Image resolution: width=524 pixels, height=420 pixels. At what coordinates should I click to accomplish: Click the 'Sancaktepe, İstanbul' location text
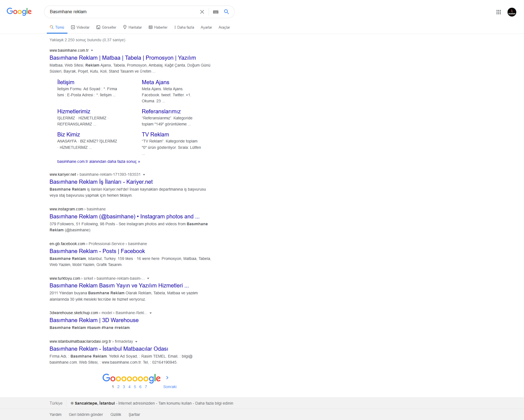pyautogui.click(x=95, y=403)
